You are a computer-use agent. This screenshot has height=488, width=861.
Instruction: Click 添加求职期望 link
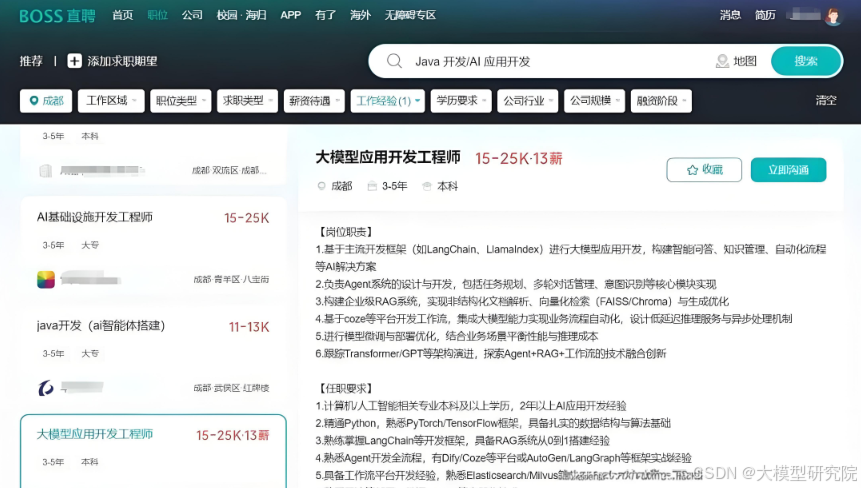113,61
